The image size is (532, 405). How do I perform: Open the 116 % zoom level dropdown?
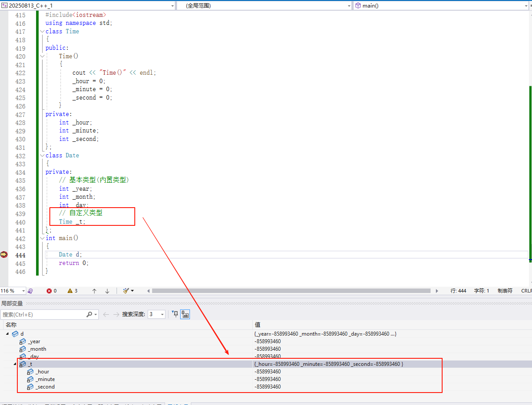[23, 291]
